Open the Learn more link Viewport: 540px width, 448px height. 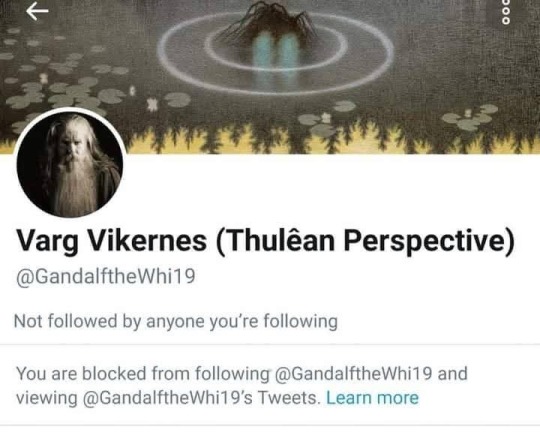(x=372, y=398)
